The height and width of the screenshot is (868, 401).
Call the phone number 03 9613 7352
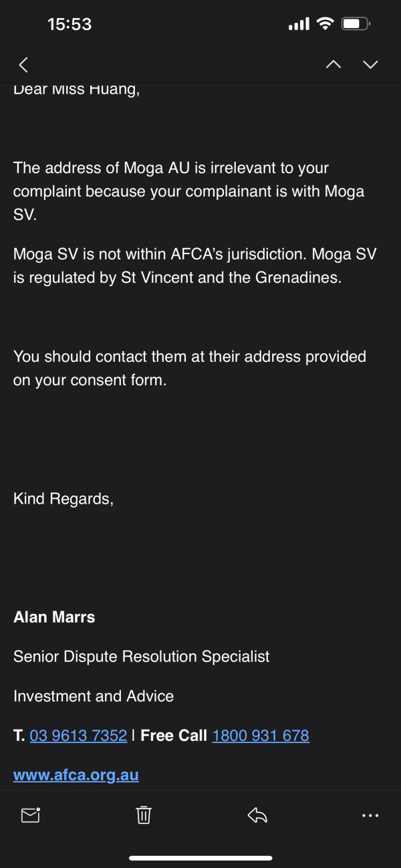pos(78,736)
